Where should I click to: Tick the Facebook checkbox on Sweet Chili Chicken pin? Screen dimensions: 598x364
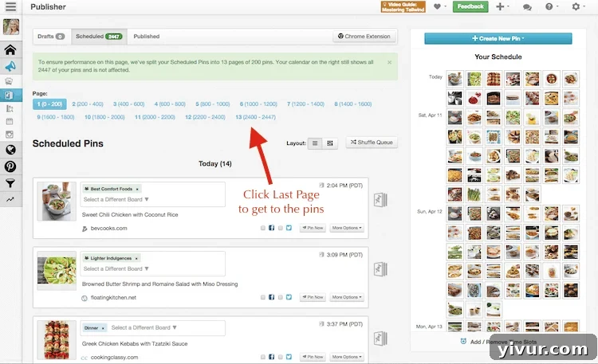[263, 228]
